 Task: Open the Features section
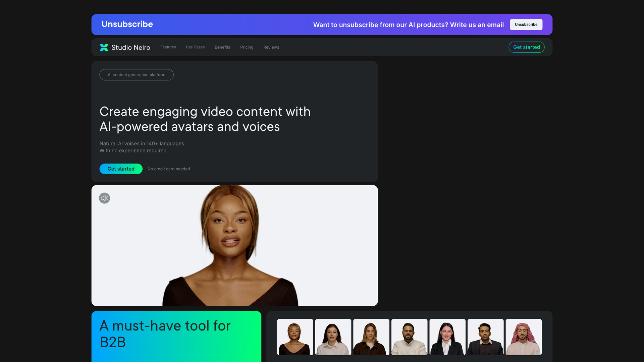(x=168, y=47)
